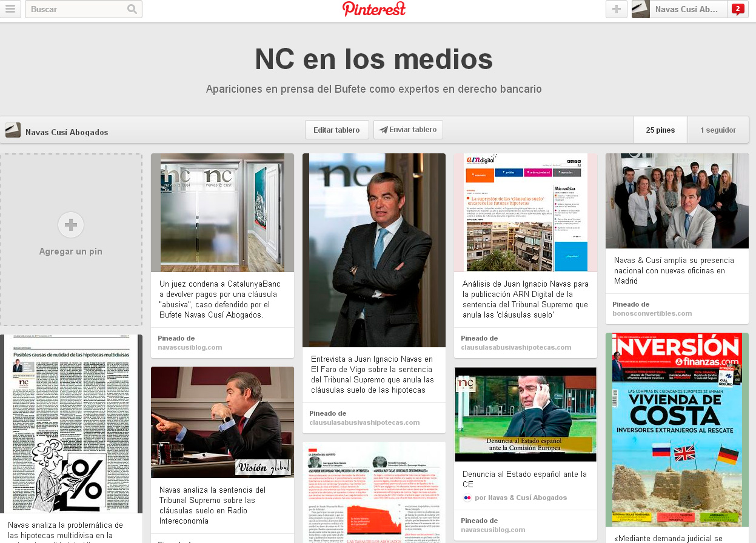Select the 25 pines tab
The height and width of the screenshot is (543, 756).
(x=660, y=130)
